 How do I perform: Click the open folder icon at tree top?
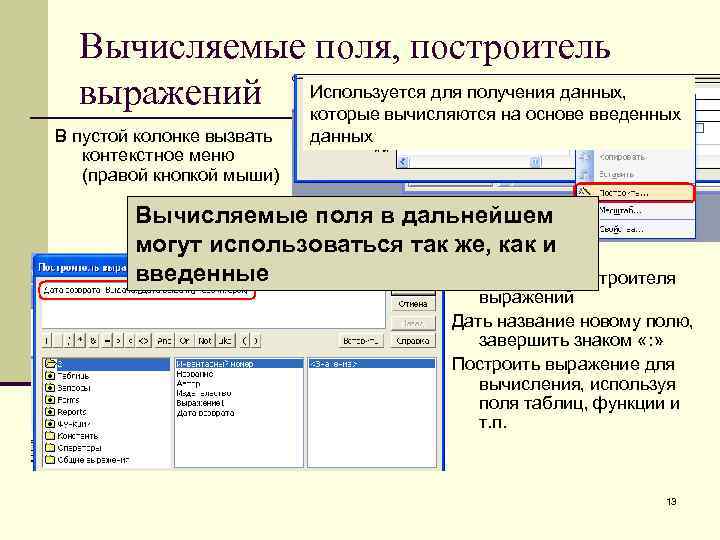[x=50, y=364]
